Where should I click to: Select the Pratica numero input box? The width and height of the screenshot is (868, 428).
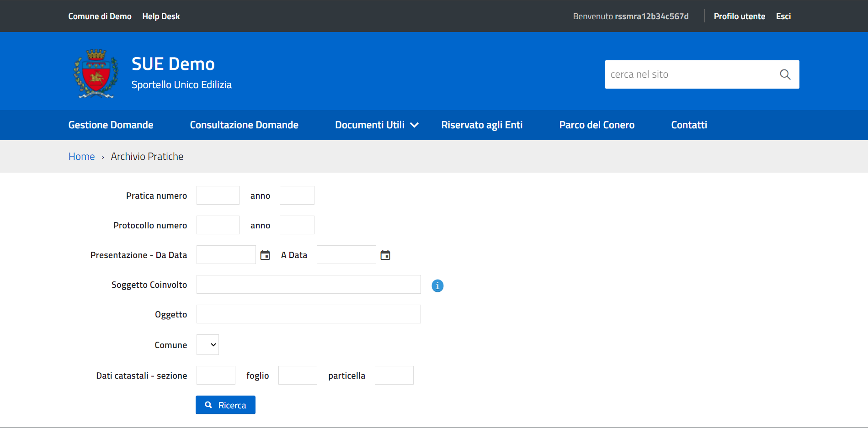(x=218, y=196)
